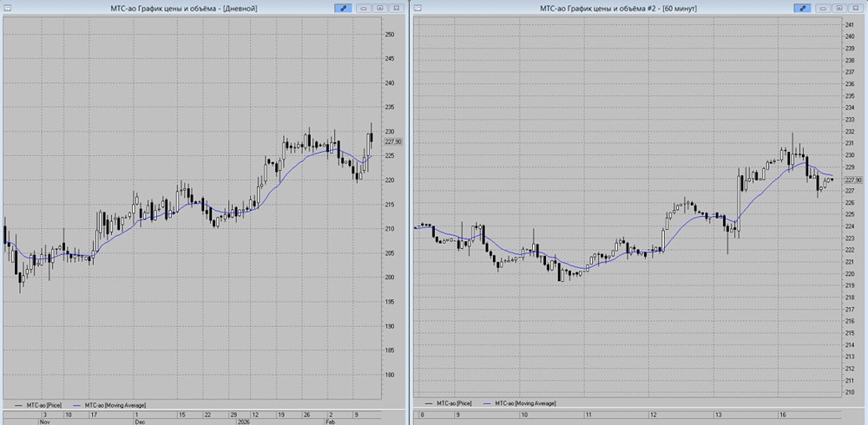Close the daily МТС-ао chart window
This screenshot has width=868, height=425.
tap(396, 9)
